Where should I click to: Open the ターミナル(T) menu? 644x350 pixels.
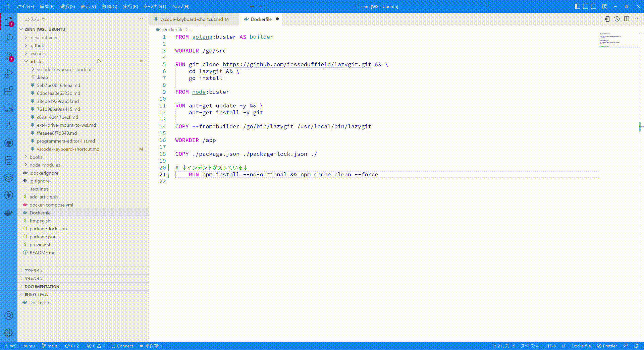click(155, 6)
